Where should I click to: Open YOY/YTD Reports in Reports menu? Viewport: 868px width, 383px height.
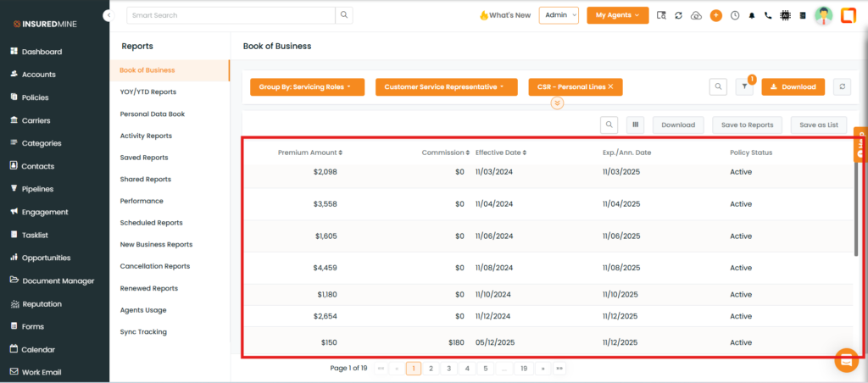148,92
